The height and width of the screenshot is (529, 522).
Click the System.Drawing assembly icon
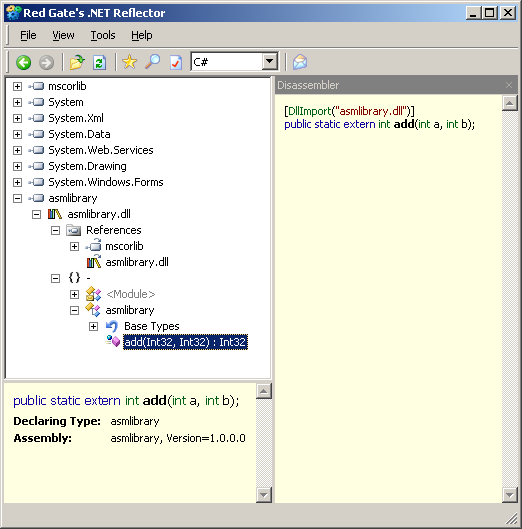[36, 166]
